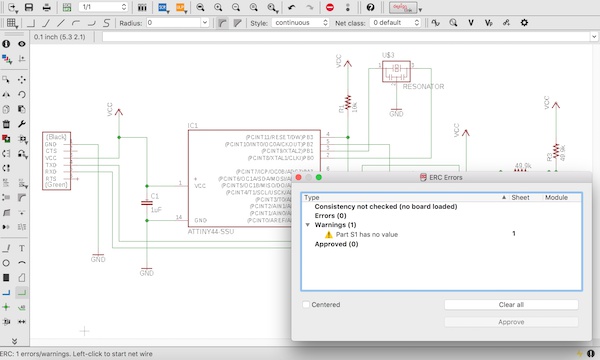Image resolution: width=600 pixels, height=360 pixels.
Task: Collapse the Warnings (1) tree node
Action: pos(307,225)
